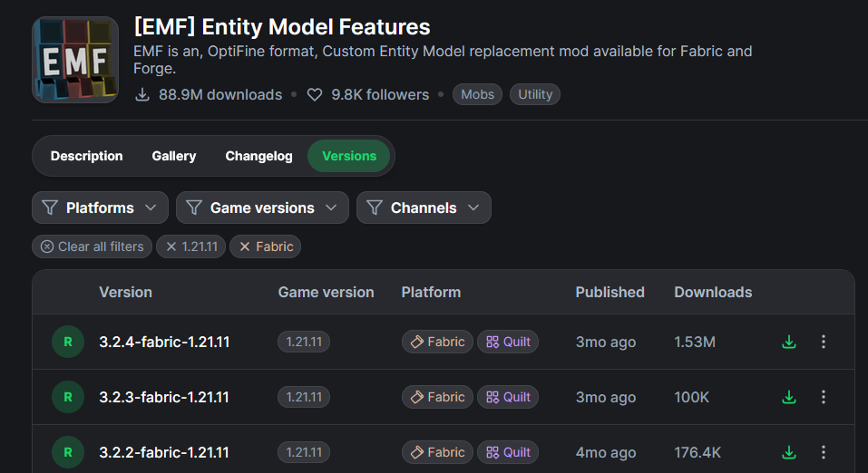View the Changelog tab
Image resolution: width=868 pixels, height=473 pixels.
[258, 156]
